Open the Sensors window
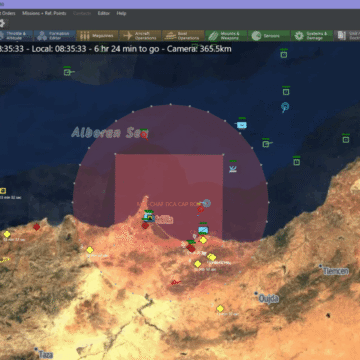360x360 pixels. point(269,36)
